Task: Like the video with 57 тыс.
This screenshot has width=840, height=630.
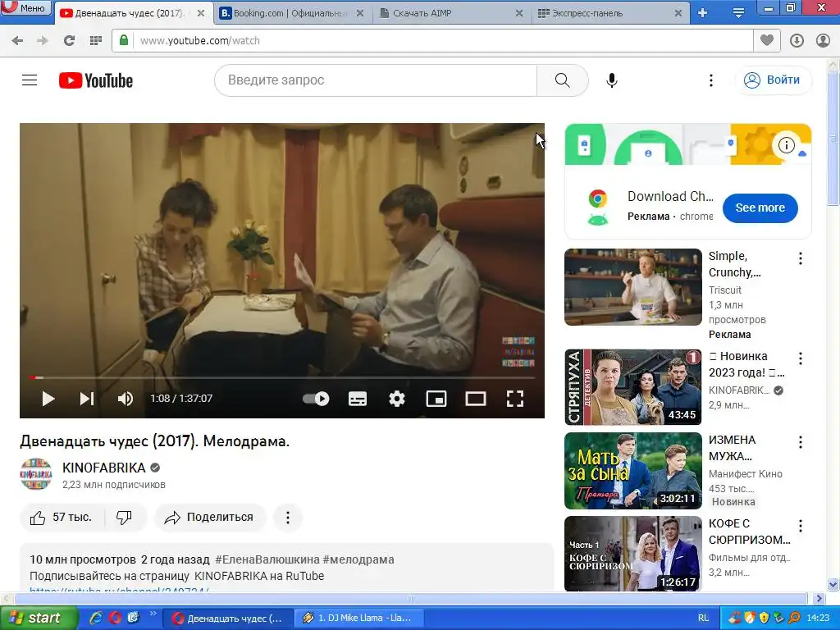Action: [x=61, y=518]
